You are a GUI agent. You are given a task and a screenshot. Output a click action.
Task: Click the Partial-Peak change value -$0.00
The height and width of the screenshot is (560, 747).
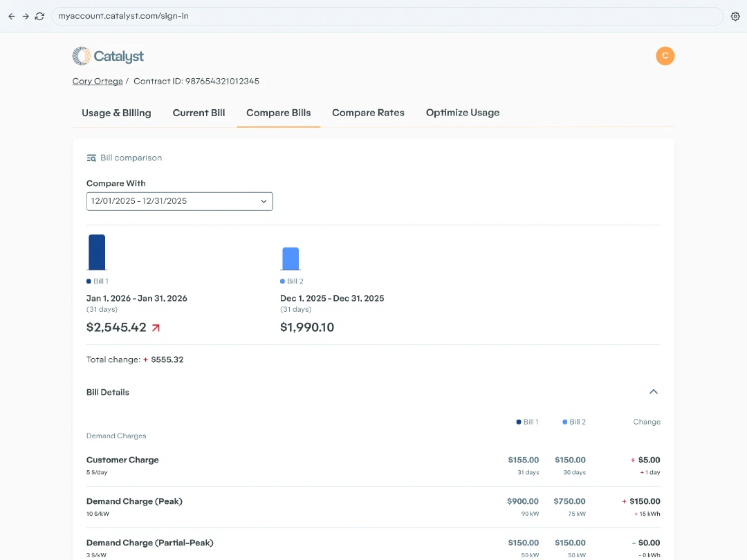coord(646,543)
